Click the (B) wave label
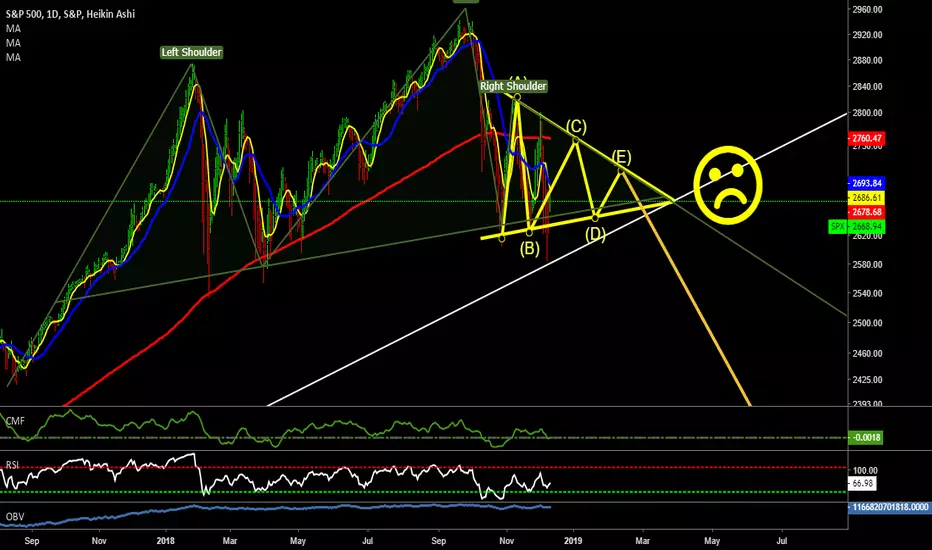 530,248
